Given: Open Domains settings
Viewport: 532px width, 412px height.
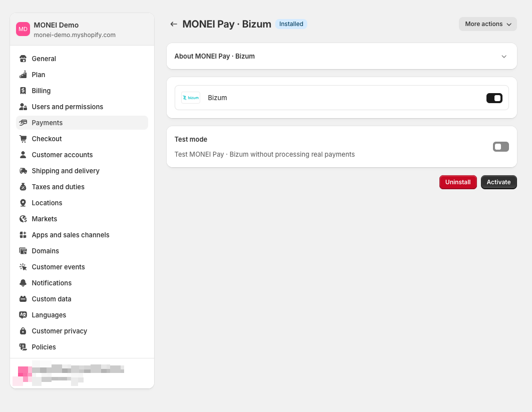Looking at the screenshot, I should (x=82, y=251).
